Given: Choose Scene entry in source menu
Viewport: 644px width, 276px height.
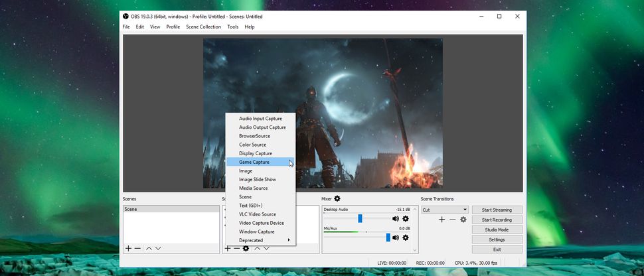Looking at the screenshot, I should click(x=261, y=197).
